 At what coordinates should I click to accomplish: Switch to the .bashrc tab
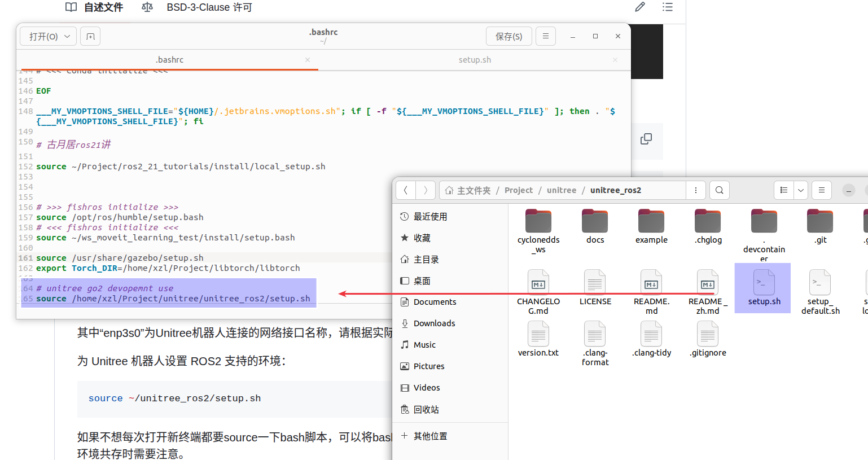click(x=169, y=60)
